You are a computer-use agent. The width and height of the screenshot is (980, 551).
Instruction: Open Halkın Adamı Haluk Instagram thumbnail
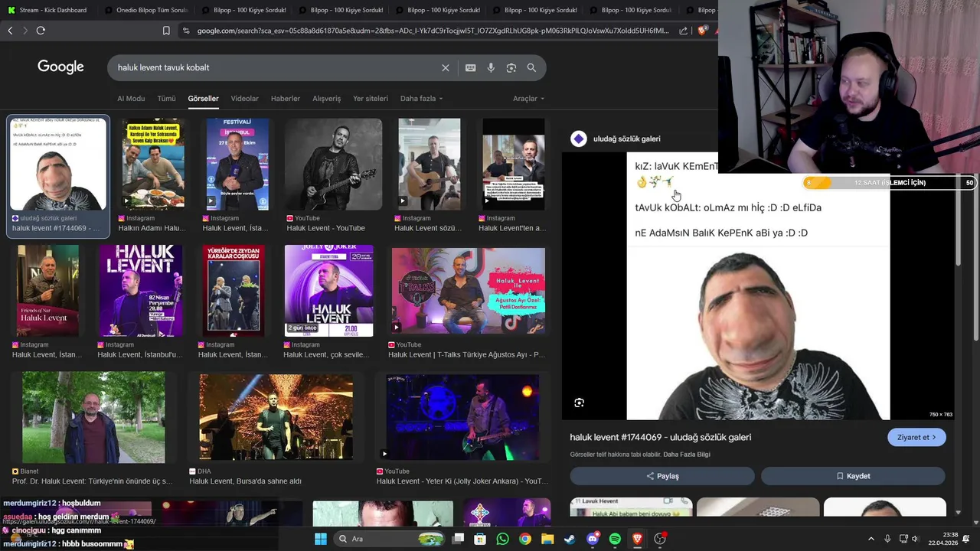(153, 165)
